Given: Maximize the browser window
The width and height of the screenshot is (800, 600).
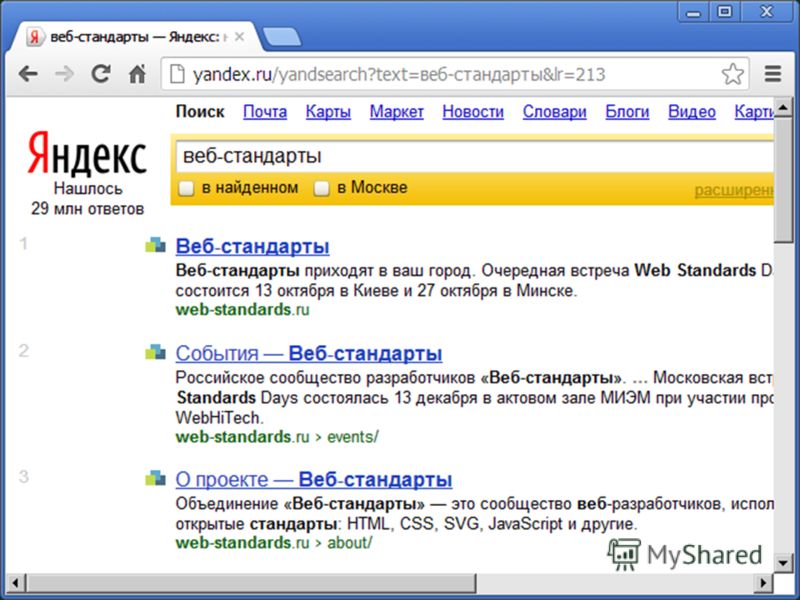Looking at the screenshot, I should click(x=724, y=11).
